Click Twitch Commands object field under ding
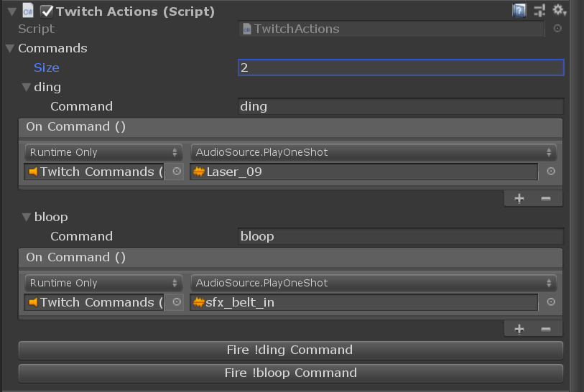The image size is (584, 392). 94,172
